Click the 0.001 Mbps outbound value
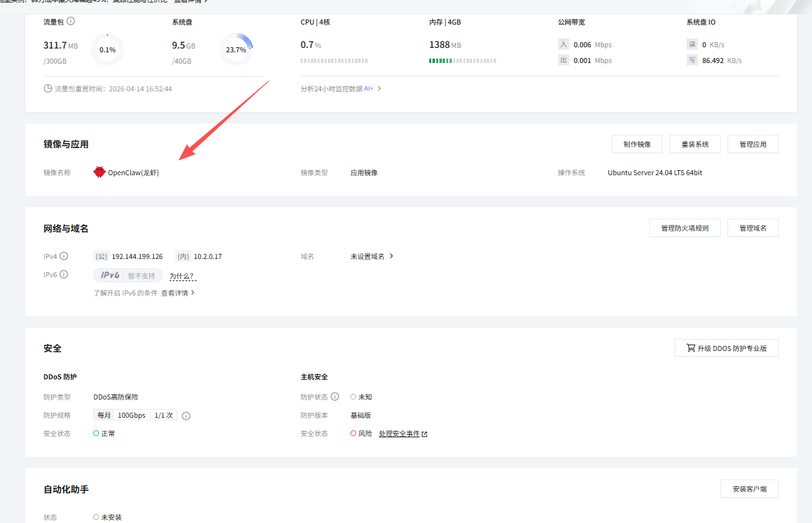 pos(593,60)
